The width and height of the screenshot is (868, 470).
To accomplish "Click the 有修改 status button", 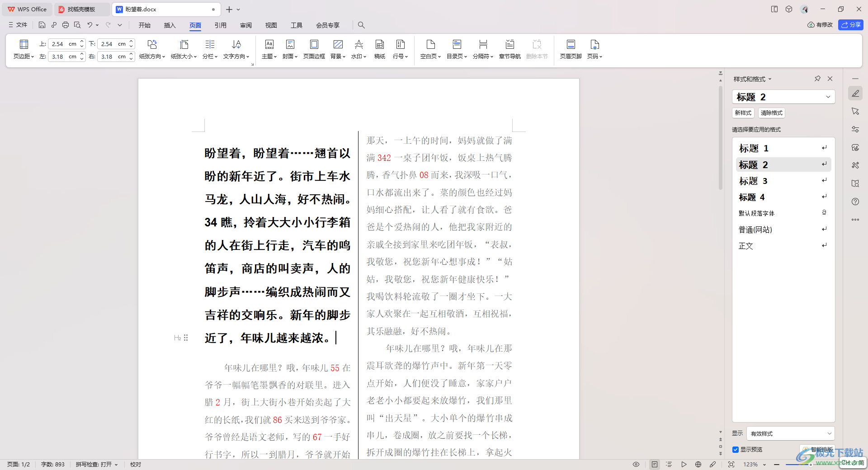I will (820, 25).
